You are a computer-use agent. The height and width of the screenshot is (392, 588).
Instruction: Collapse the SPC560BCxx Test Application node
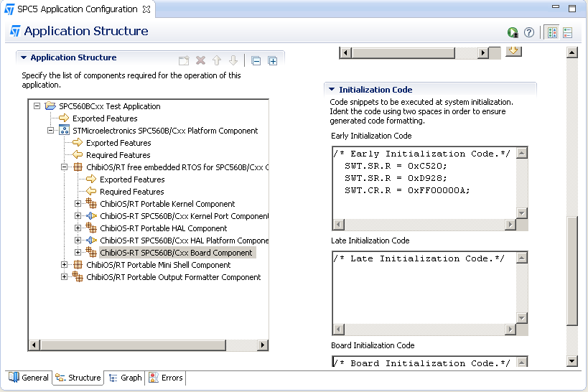click(x=37, y=106)
